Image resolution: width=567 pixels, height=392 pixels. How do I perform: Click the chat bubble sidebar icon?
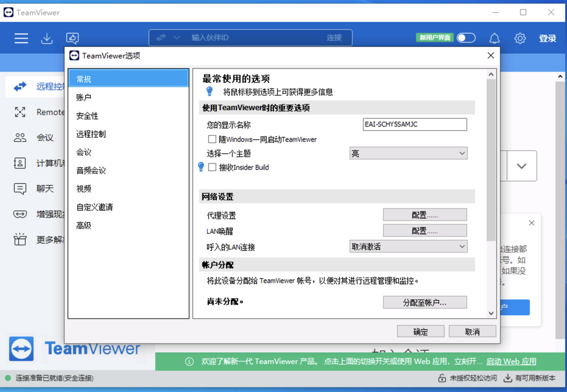(x=20, y=189)
